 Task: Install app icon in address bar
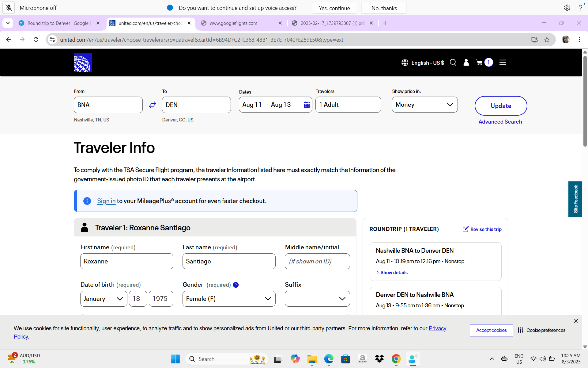tap(534, 40)
